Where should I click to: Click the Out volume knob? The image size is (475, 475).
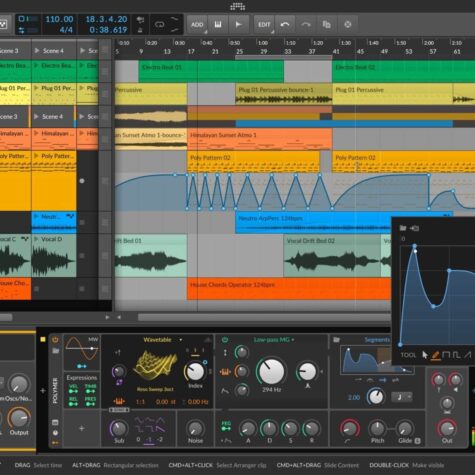447,428
